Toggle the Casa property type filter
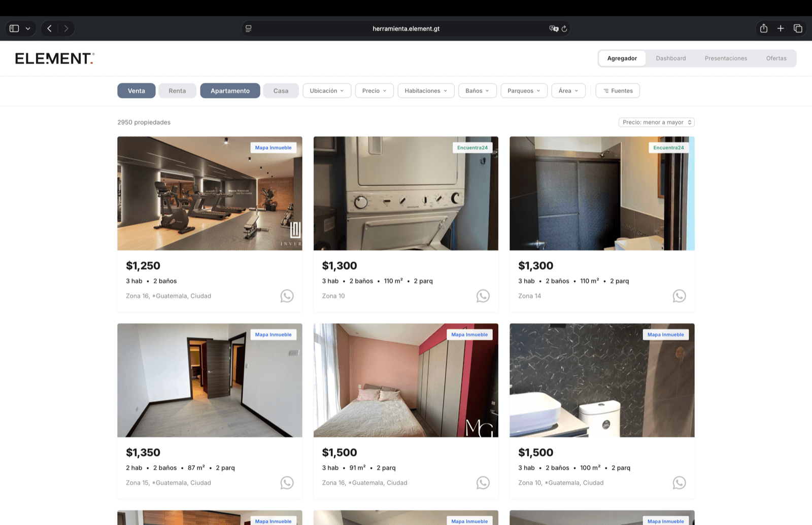Image resolution: width=812 pixels, height=525 pixels. coord(281,90)
